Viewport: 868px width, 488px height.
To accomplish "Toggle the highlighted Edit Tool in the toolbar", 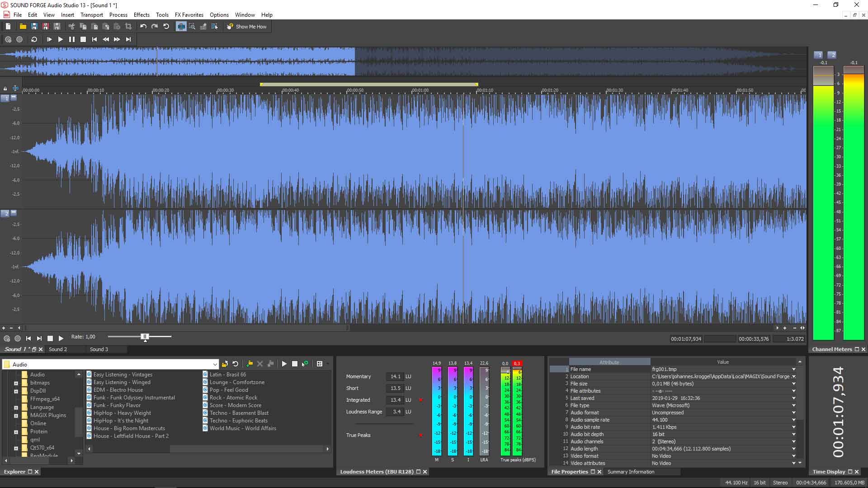I will pyautogui.click(x=181, y=26).
